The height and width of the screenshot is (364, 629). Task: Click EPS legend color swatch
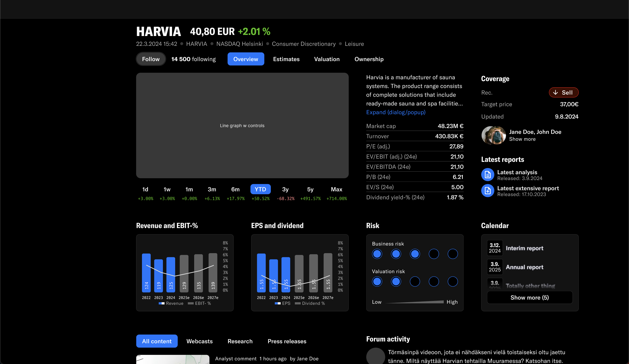click(x=278, y=303)
